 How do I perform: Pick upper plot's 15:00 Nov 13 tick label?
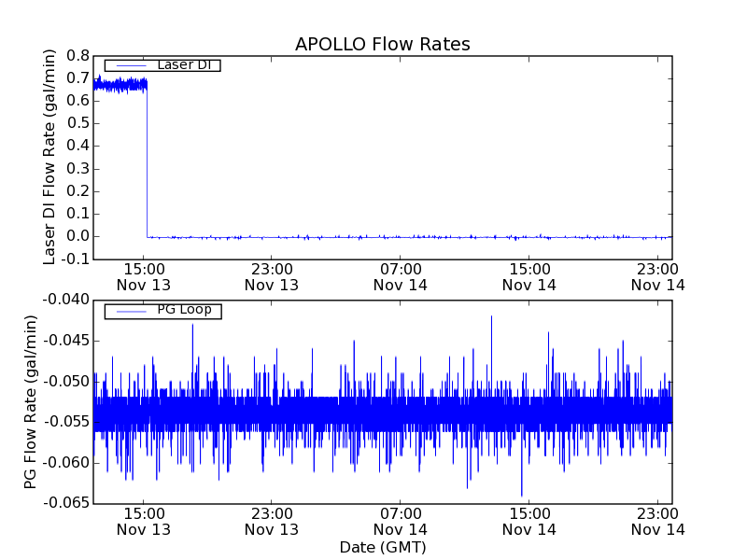coord(144,276)
